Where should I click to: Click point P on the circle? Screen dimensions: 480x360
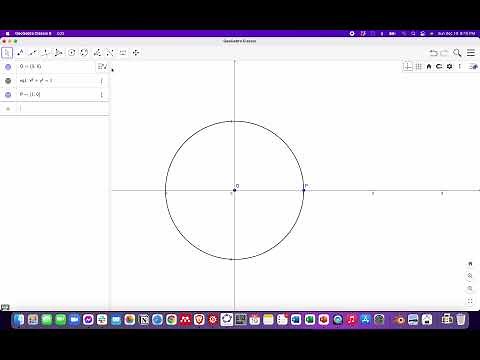tap(304, 190)
